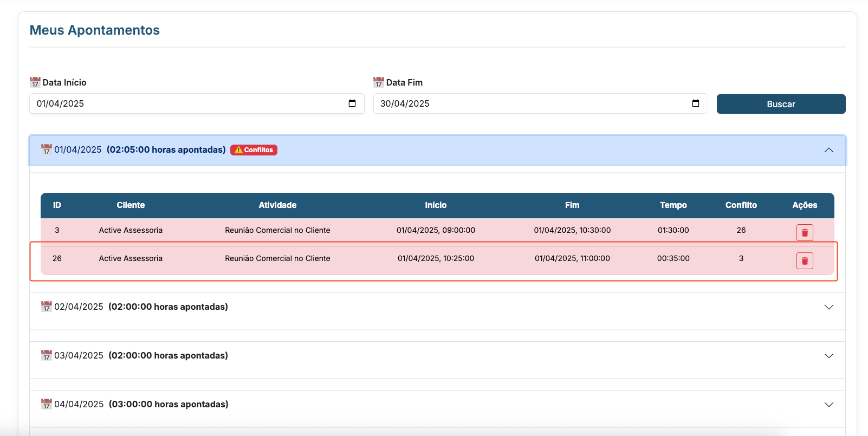Expand the 03/04/2025 appointments section
Image resolution: width=868 pixels, height=436 pixels.
(828, 356)
